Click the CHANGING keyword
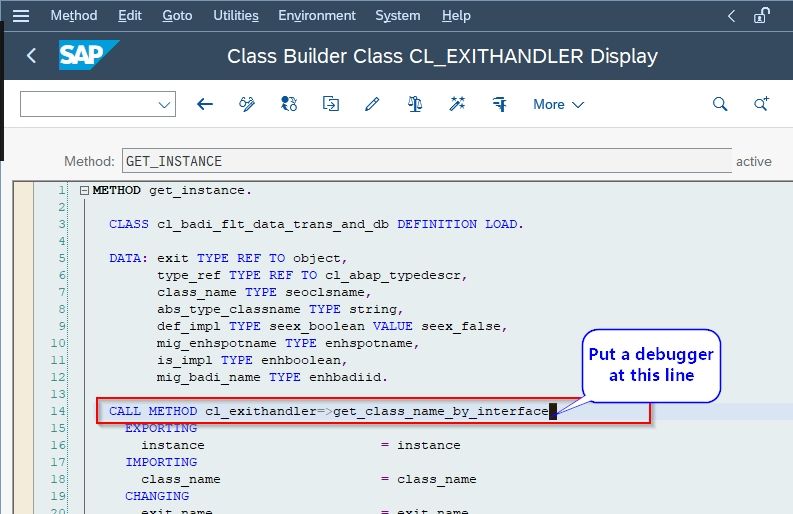Viewport: 793px width, 514px height. tap(157, 496)
